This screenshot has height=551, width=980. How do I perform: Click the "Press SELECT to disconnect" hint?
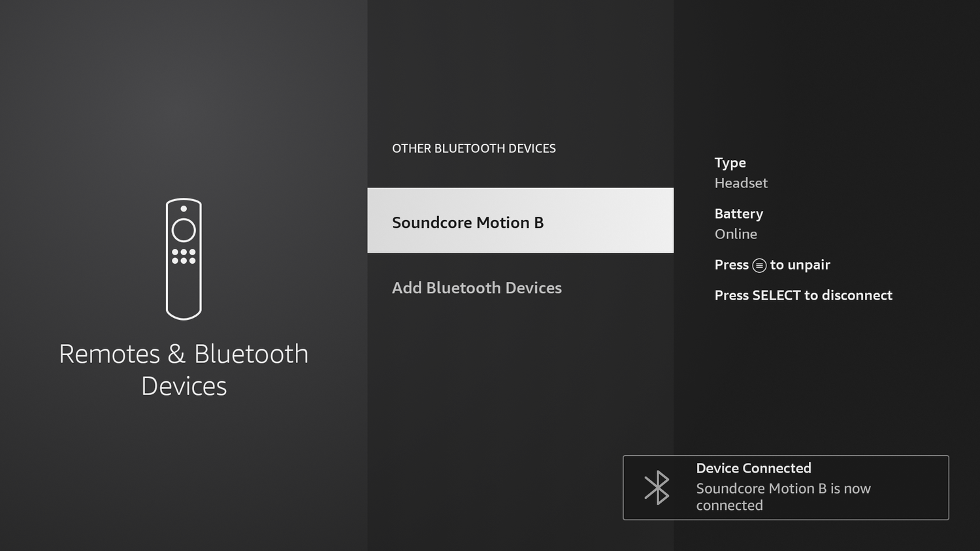click(x=803, y=295)
